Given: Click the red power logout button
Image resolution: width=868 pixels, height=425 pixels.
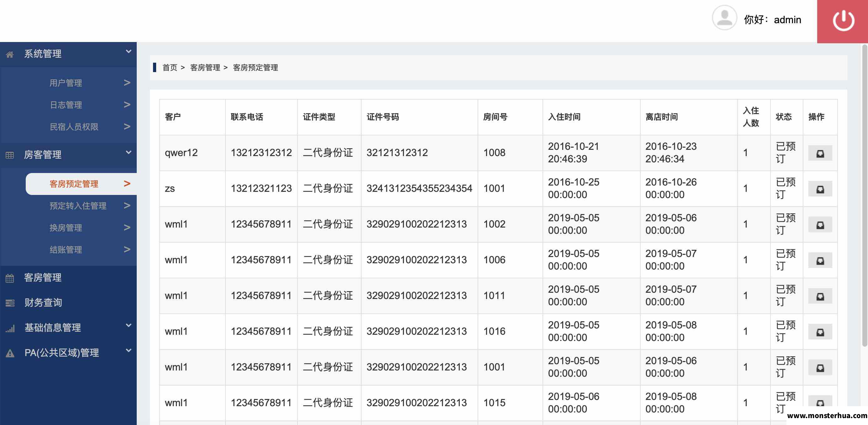Looking at the screenshot, I should tap(843, 21).
